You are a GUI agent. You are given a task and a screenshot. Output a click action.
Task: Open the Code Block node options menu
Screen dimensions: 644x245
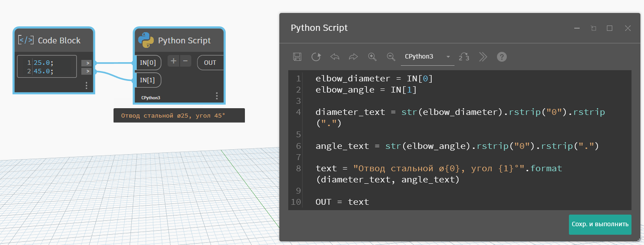(x=87, y=85)
